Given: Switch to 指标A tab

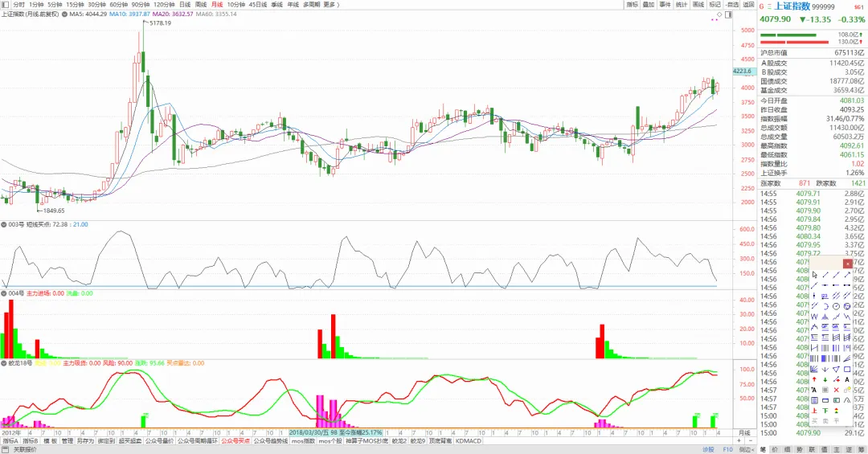Looking at the screenshot, I should (x=10, y=441).
